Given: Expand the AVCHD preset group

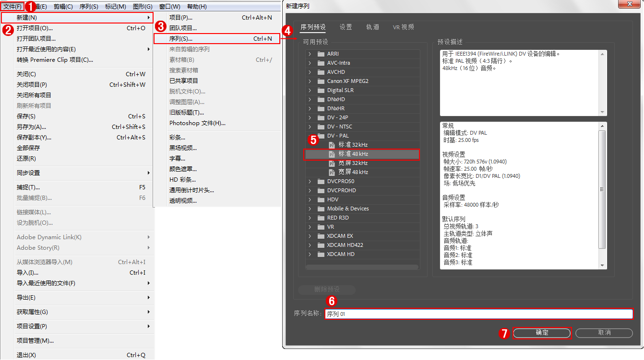Looking at the screenshot, I should pyautogui.click(x=310, y=72).
